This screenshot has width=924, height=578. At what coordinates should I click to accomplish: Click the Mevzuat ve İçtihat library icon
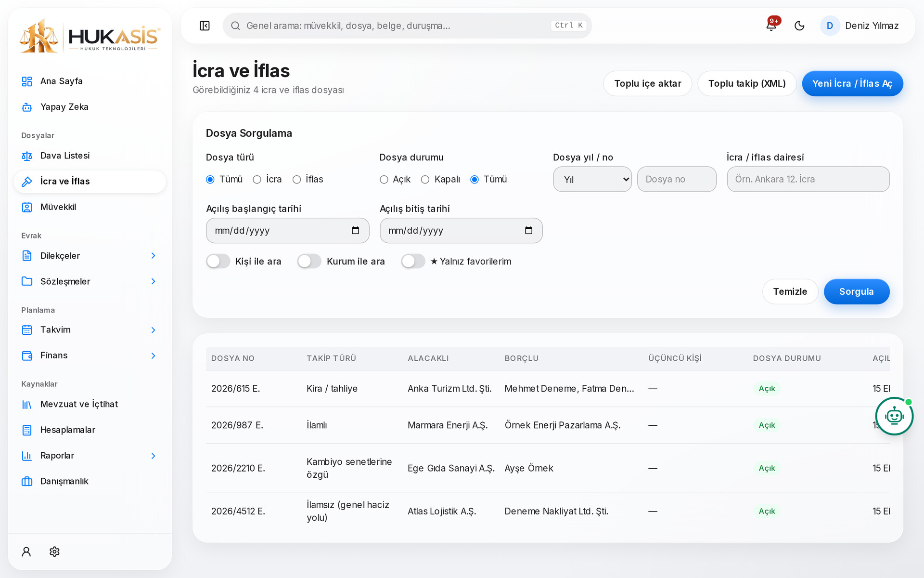coord(27,405)
